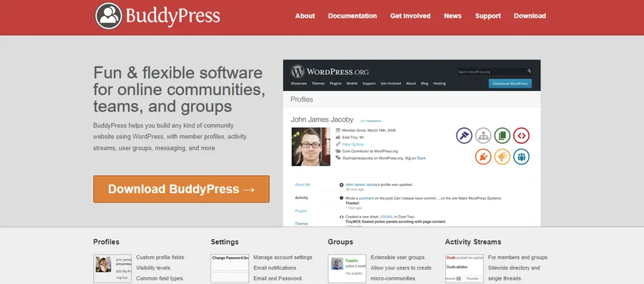Click 'Email notifications.' text
The image size is (644, 284).
coord(275,268)
